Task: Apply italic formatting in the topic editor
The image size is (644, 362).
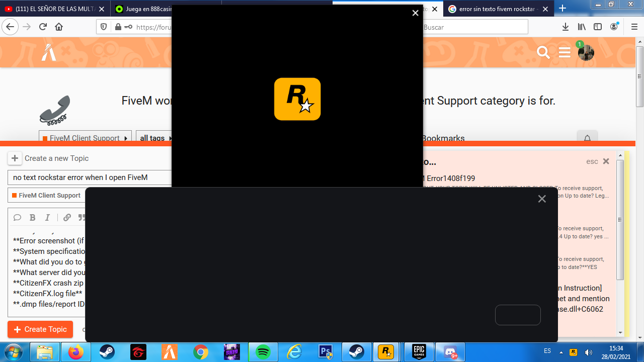Action: pos(47,217)
